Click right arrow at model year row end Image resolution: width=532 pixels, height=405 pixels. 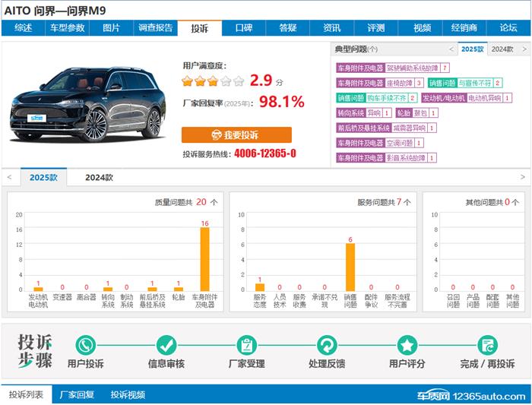tap(523, 177)
